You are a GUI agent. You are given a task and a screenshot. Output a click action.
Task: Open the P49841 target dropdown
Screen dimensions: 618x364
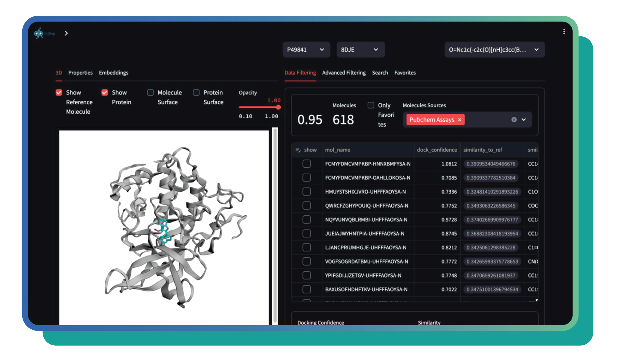pos(306,50)
